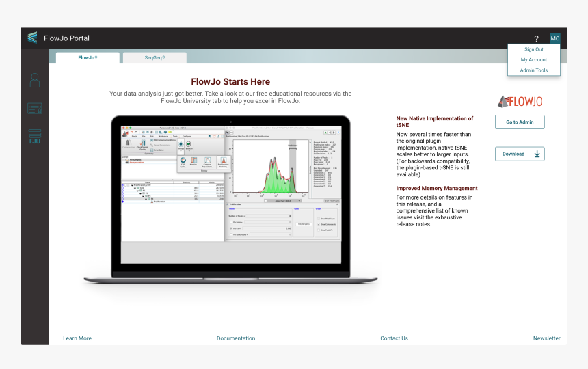This screenshot has width=588, height=369.
Task: Click the FlowJo laptop screenshot image
Action: [230, 200]
